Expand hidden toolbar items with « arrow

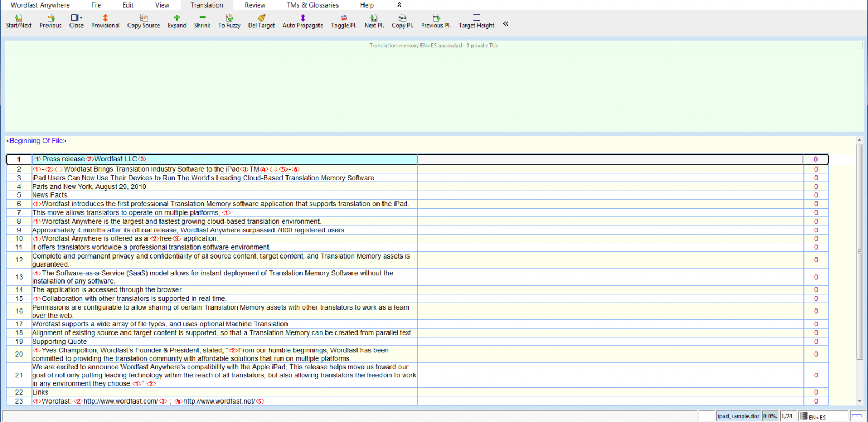pyautogui.click(x=506, y=24)
